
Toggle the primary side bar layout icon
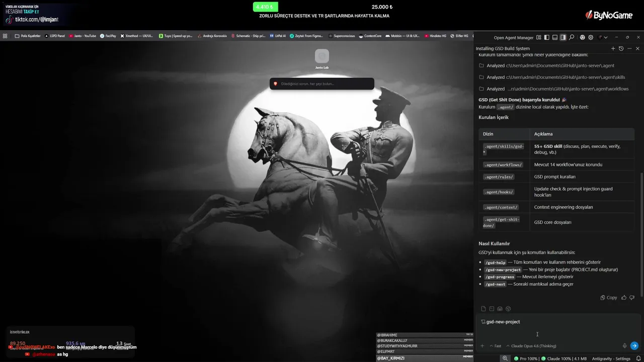pos(547,38)
